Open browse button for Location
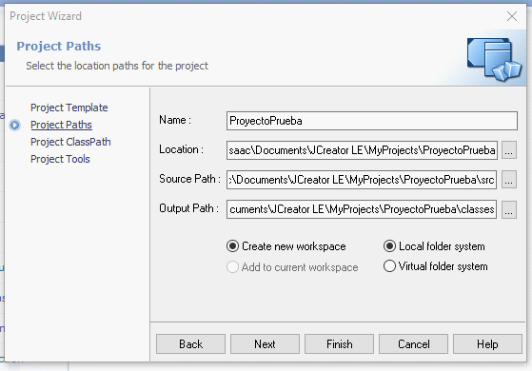 pos(509,150)
